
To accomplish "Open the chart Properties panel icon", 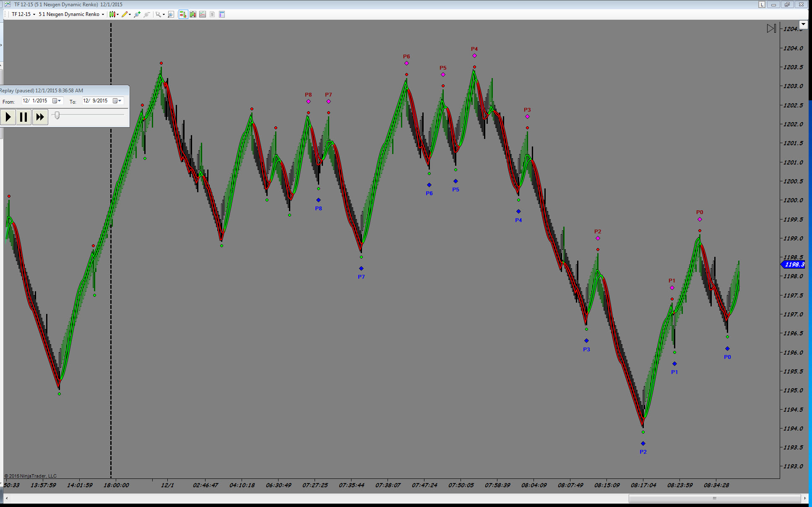I will 222,14.
